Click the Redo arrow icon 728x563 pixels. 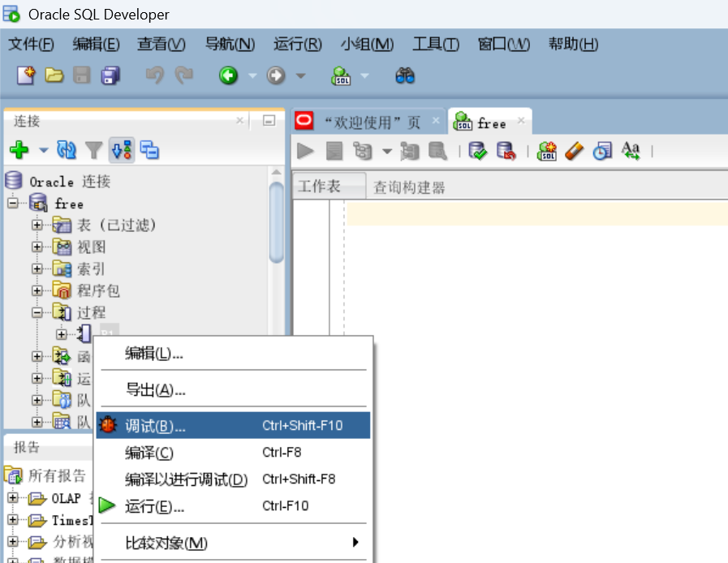tap(184, 75)
